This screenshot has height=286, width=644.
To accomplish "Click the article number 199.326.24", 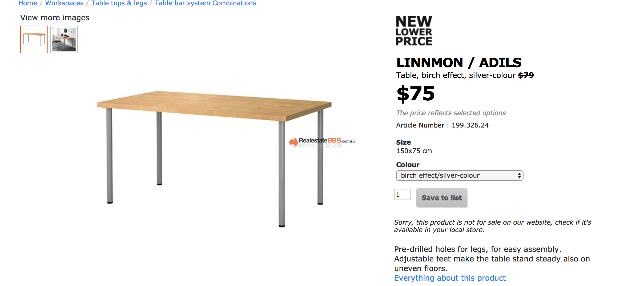I will tap(470, 125).
